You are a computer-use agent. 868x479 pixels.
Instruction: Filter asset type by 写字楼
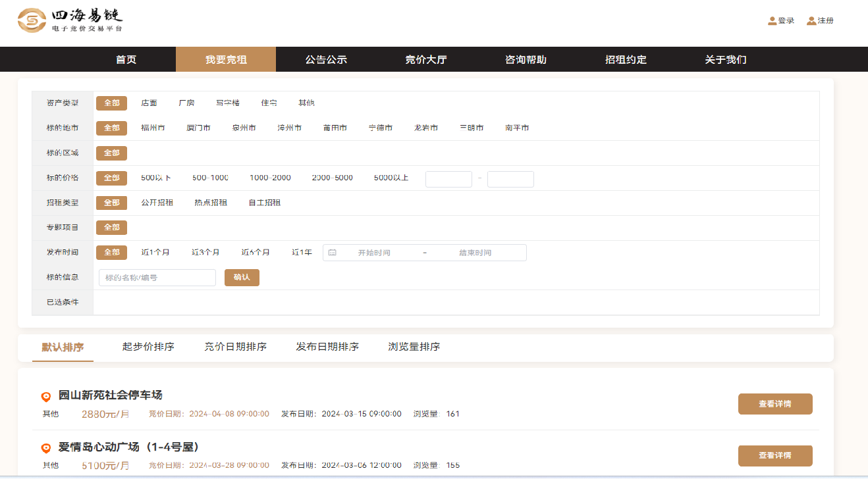(228, 103)
